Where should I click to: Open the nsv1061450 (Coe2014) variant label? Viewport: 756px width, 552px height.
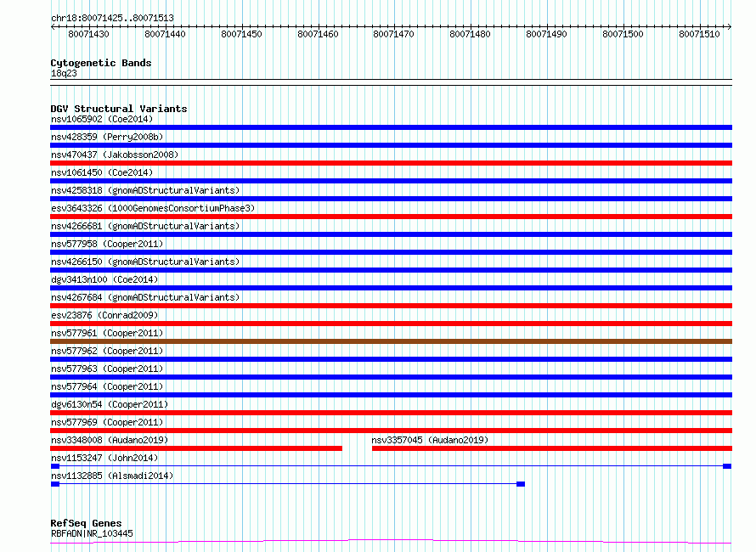pos(102,172)
